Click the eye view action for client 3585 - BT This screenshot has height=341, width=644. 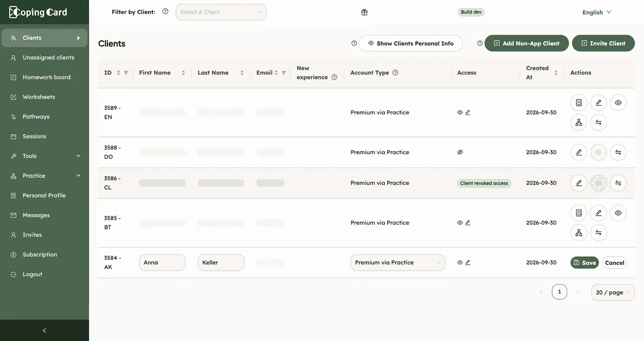pyautogui.click(x=618, y=213)
